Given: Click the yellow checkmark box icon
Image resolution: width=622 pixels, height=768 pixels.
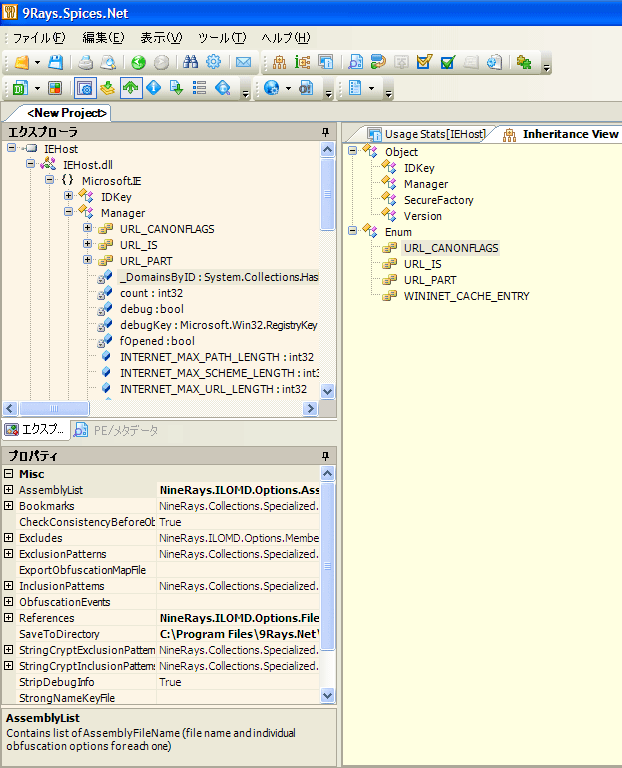Looking at the screenshot, I should click(x=424, y=63).
